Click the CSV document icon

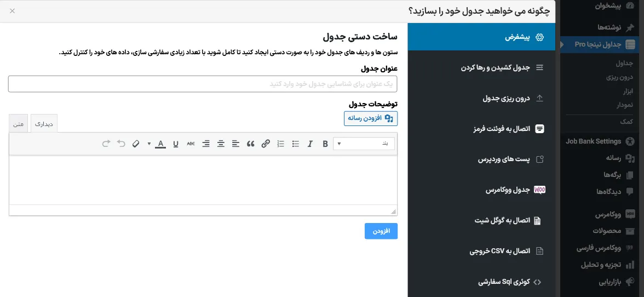[x=540, y=251]
